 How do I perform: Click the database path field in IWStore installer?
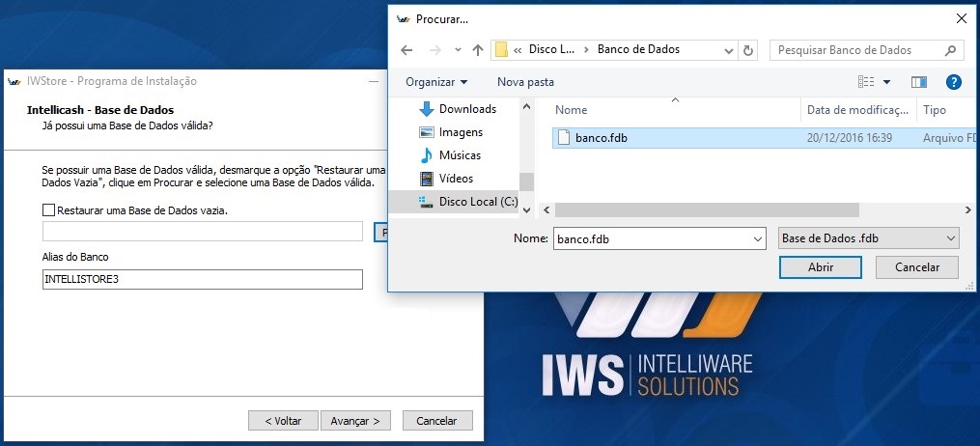click(x=203, y=231)
